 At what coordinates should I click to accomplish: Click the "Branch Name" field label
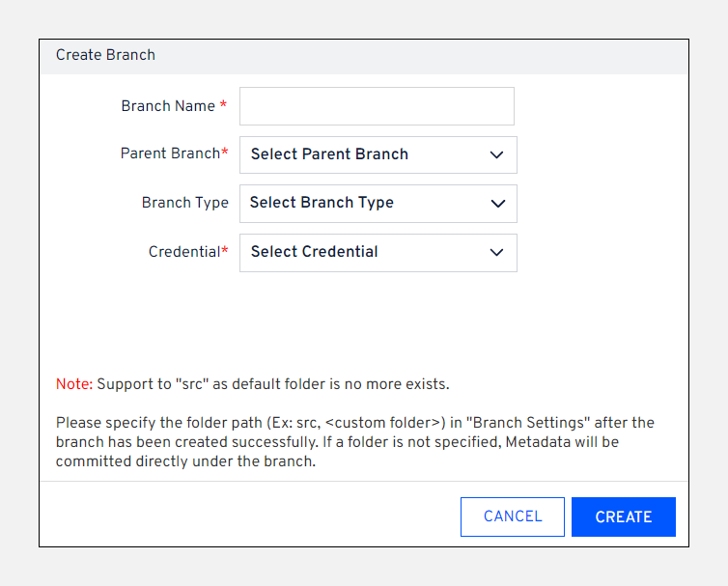point(168,106)
